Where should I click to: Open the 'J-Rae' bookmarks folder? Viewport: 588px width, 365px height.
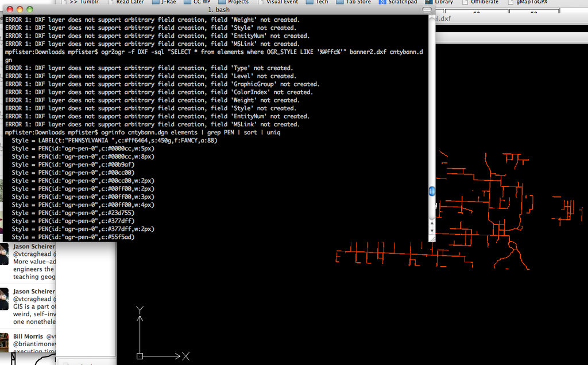[x=164, y=2]
